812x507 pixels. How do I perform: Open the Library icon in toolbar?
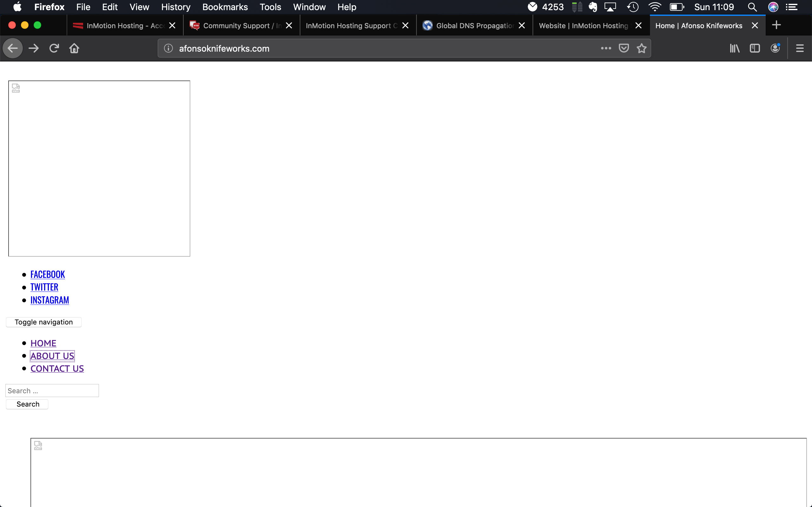(x=735, y=48)
